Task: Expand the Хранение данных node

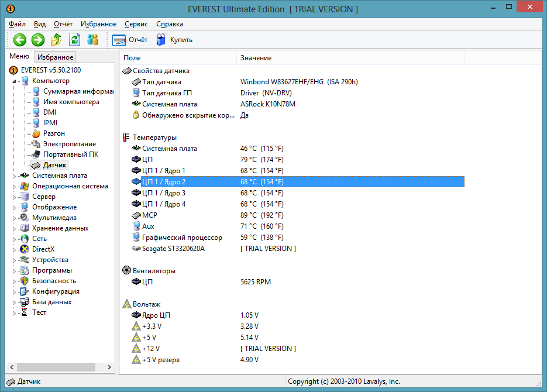Action: click(x=14, y=229)
